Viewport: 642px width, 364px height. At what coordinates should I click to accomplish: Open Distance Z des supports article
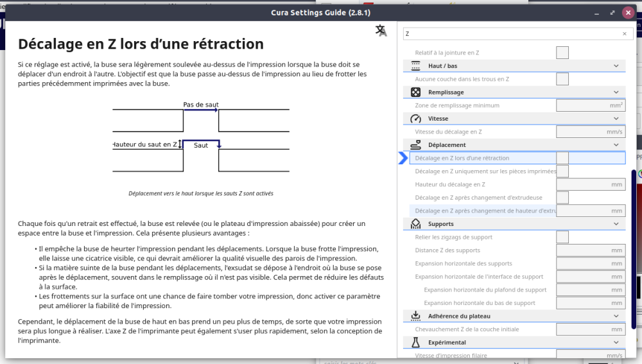(x=447, y=250)
